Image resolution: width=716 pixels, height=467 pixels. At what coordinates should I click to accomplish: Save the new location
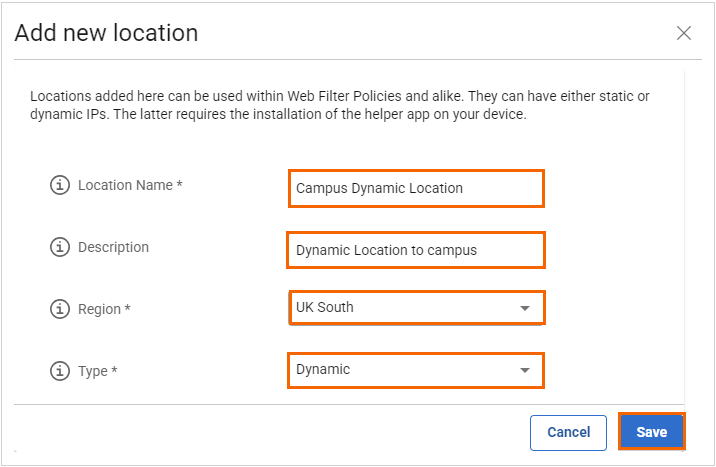[651, 433]
